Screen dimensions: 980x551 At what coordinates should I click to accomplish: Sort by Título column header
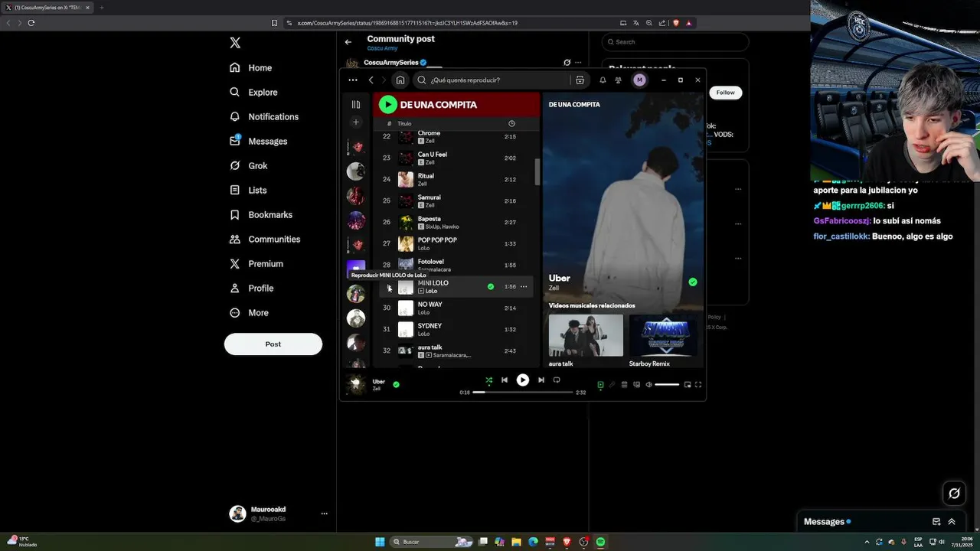click(x=404, y=123)
